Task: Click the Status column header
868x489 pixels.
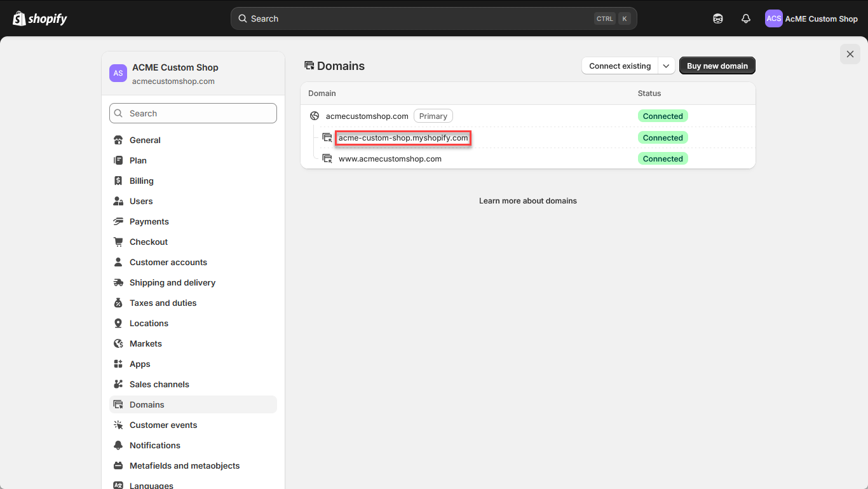Action: (x=649, y=93)
